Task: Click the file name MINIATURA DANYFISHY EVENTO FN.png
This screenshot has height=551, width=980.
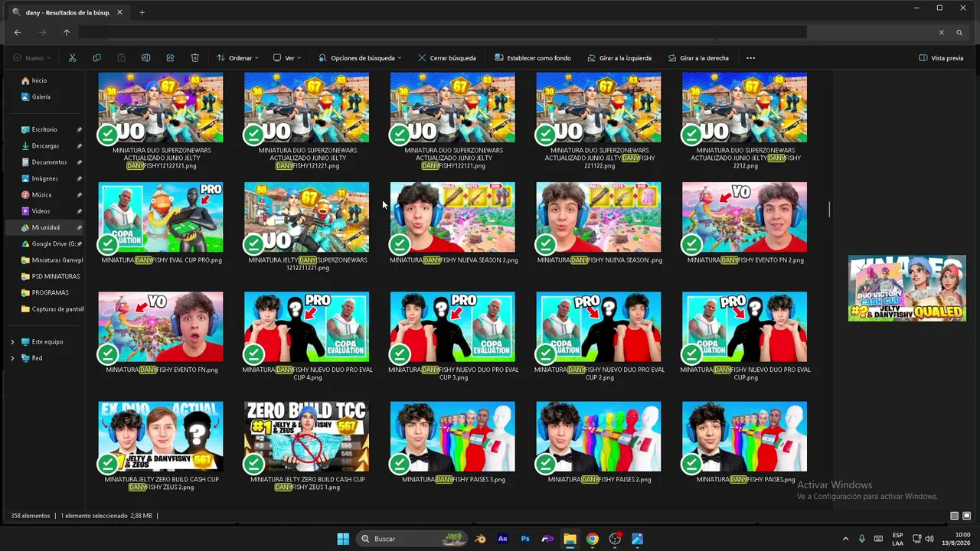Action: point(162,370)
